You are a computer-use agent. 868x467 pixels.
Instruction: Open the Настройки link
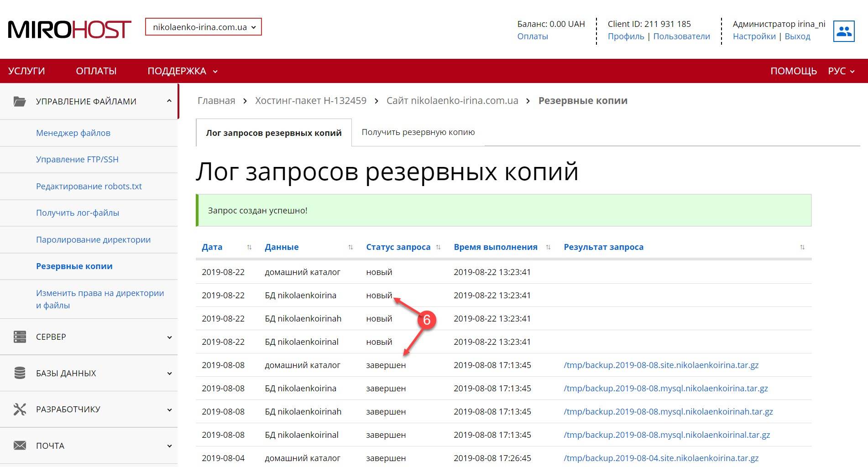click(754, 36)
